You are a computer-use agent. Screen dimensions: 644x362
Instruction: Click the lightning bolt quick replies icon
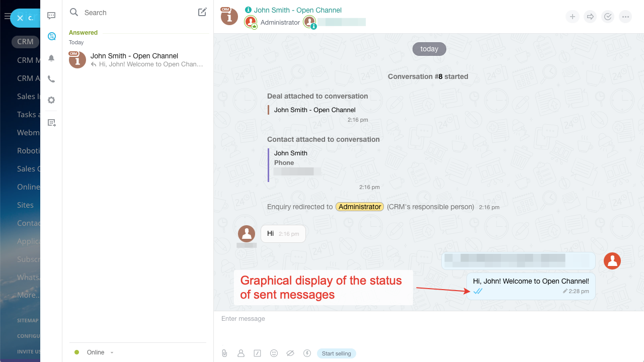pyautogui.click(x=307, y=353)
